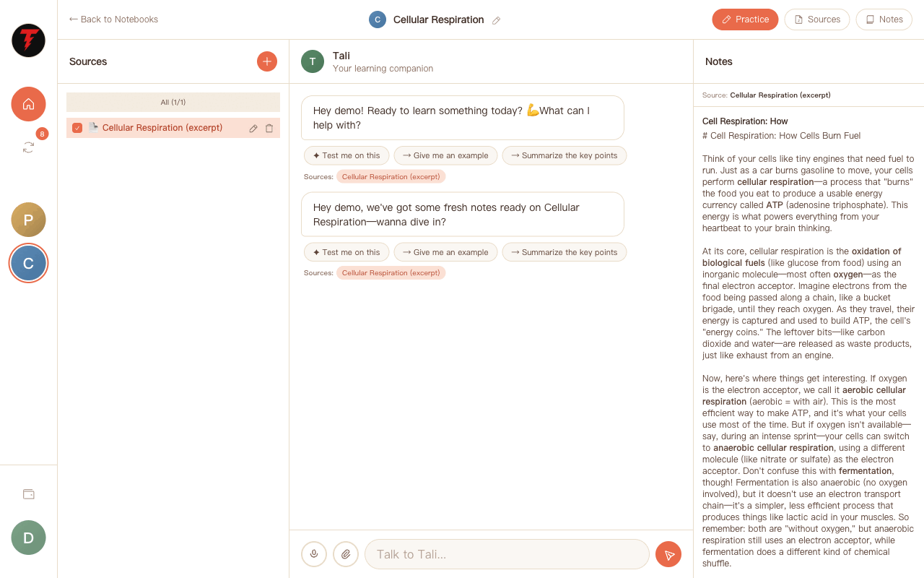Send message with the arrow button
Viewport: 924px width, 578px height.
668,554
